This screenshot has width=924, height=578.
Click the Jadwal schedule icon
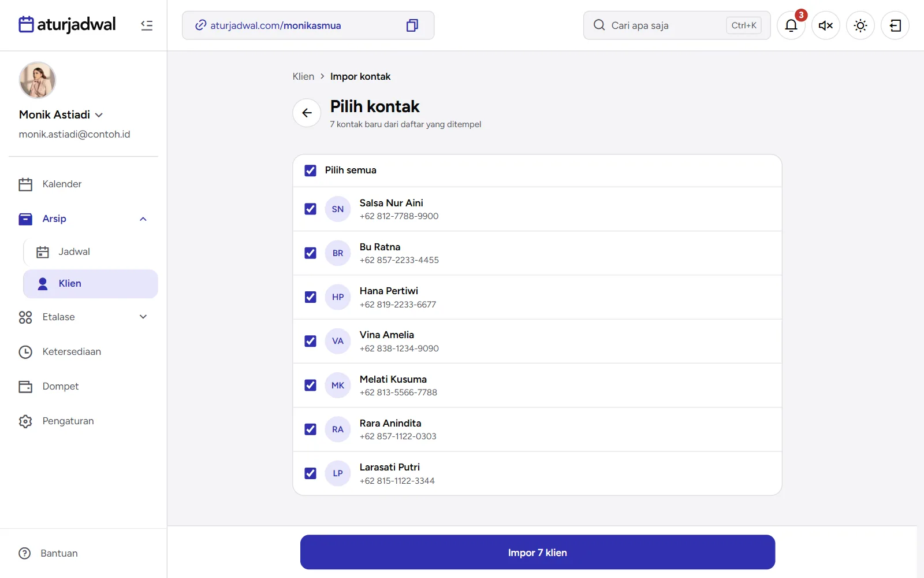(x=43, y=252)
